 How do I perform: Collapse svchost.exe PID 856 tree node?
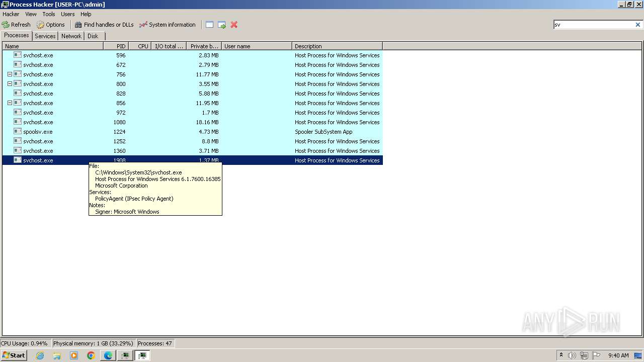(10, 103)
